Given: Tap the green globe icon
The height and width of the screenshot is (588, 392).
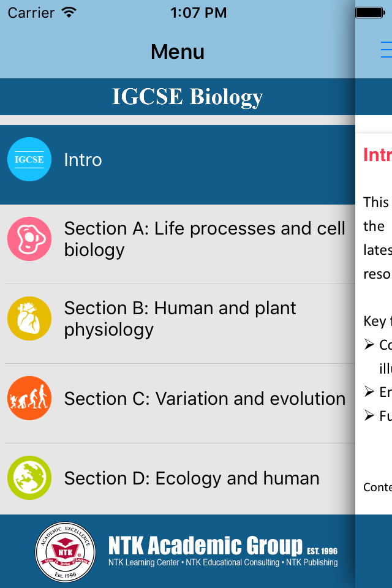Looking at the screenshot, I should (x=29, y=477).
